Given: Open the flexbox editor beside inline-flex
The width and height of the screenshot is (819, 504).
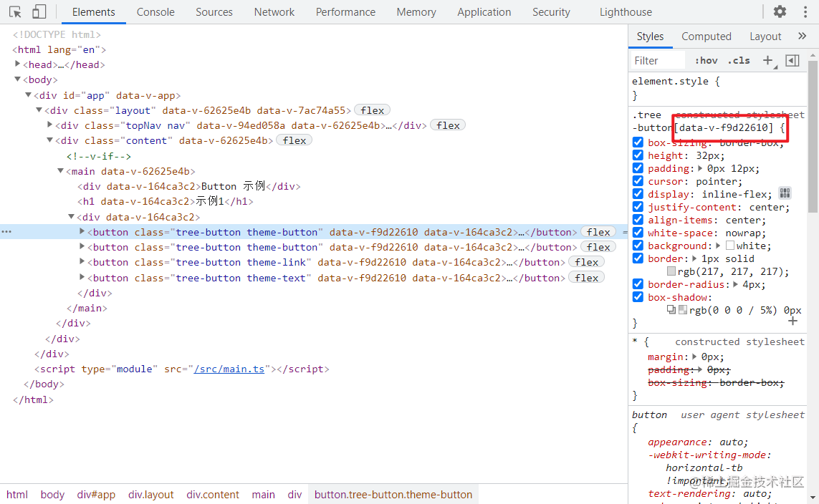Looking at the screenshot, I should pos(785,193).
